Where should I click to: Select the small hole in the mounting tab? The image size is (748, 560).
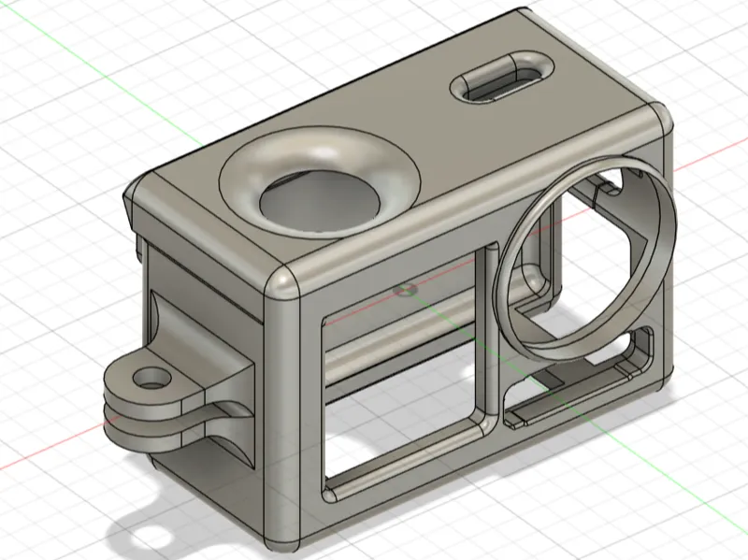tap(152, 378)
